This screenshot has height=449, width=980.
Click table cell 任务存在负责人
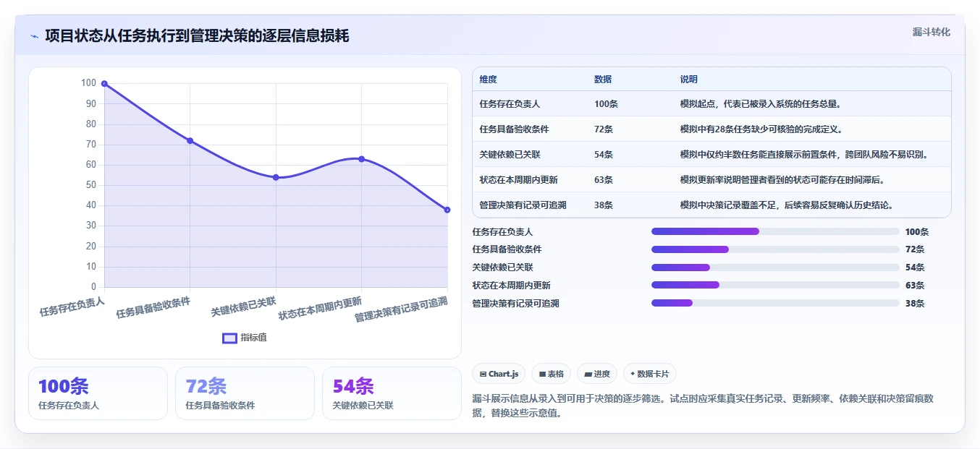tap(510, 104)
